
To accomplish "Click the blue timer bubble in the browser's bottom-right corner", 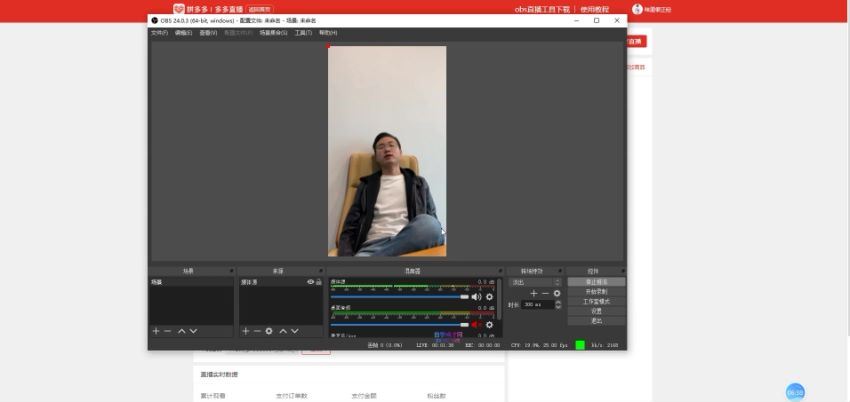I will [795, 392].
